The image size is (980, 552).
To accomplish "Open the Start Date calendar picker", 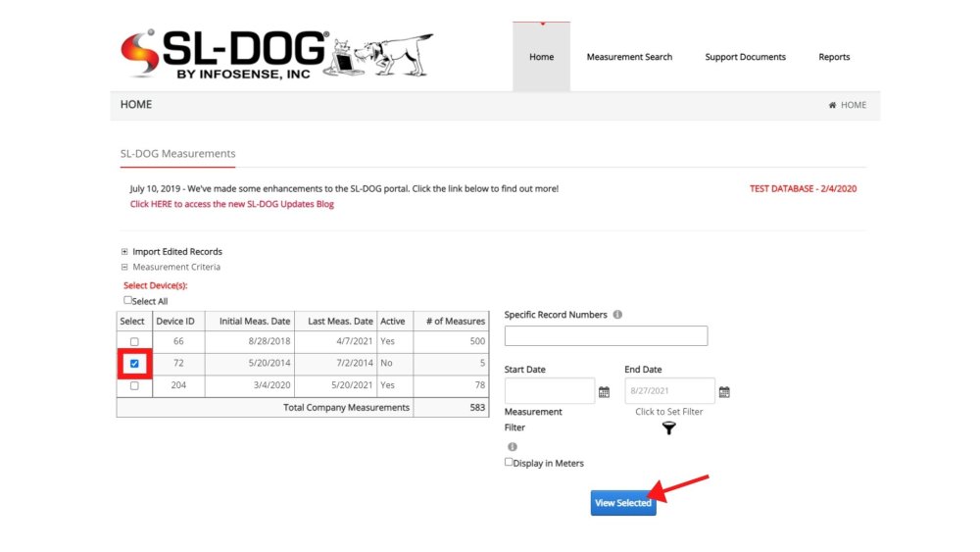I will click(x=604, y=392).
